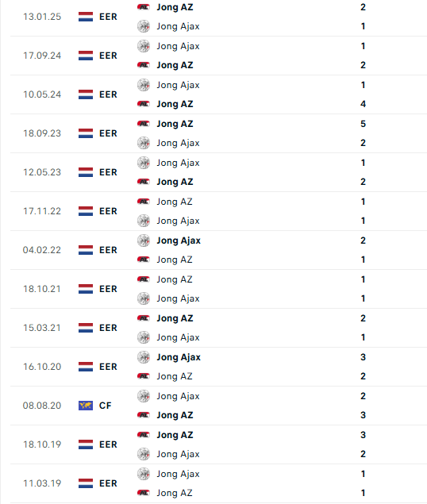Click the Netherlands flag beside 18.10.19
The width and height of the screenshot is (427, 504).
click(x=86, y=444)
